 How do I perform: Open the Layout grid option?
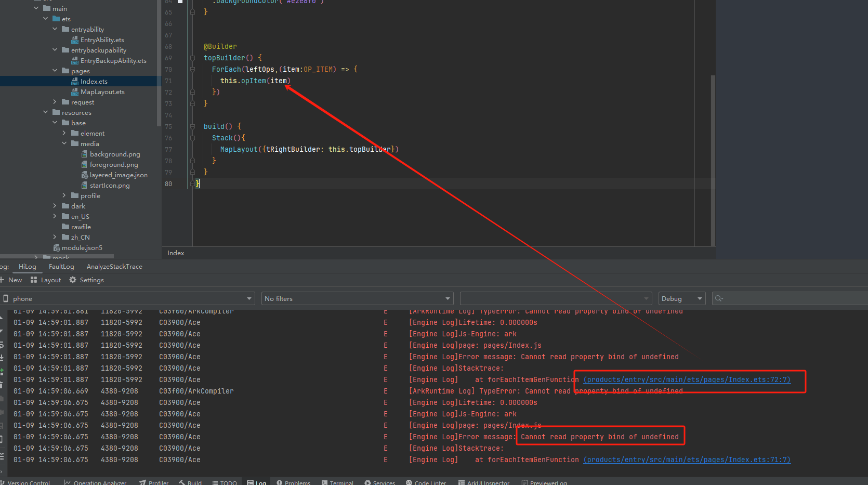[46, 280]
